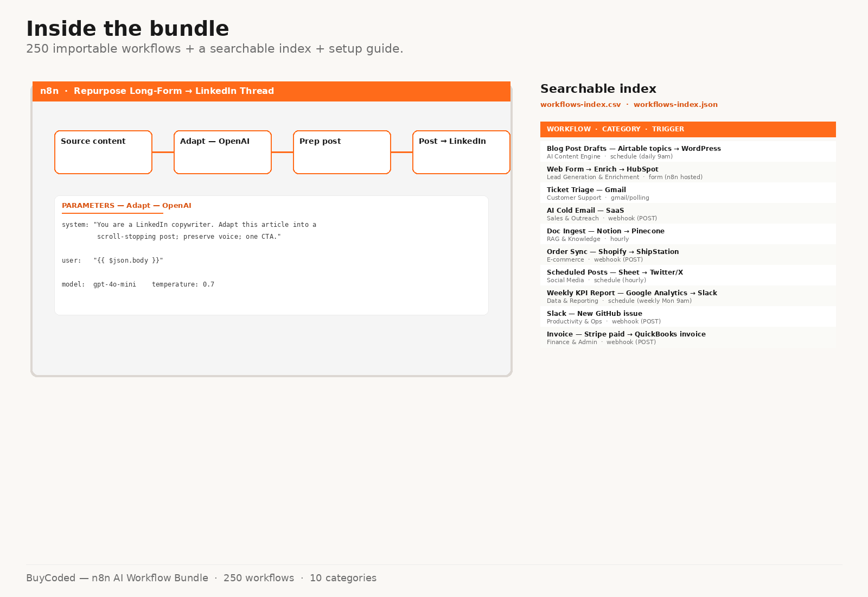The image size is (868, 597).
Task: Click the gmail/polling trigger text
Action: coord(630,198)
